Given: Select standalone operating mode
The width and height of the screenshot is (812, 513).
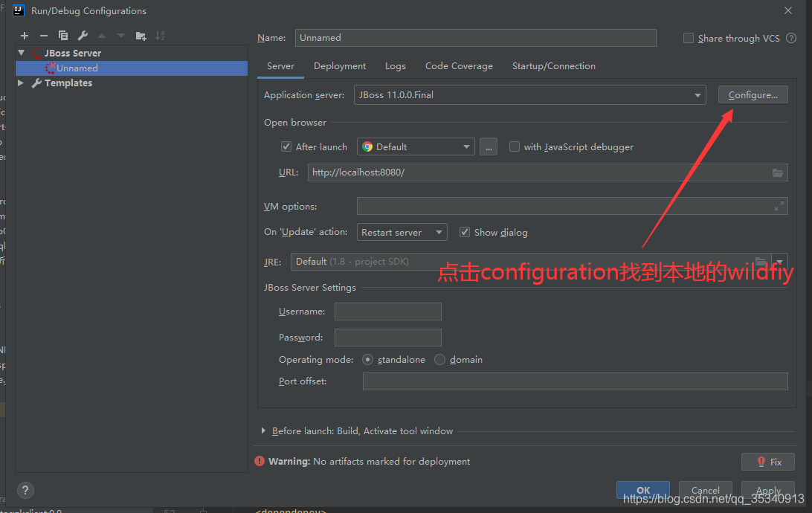Looking at the screenshot, I should click(367, 359).
